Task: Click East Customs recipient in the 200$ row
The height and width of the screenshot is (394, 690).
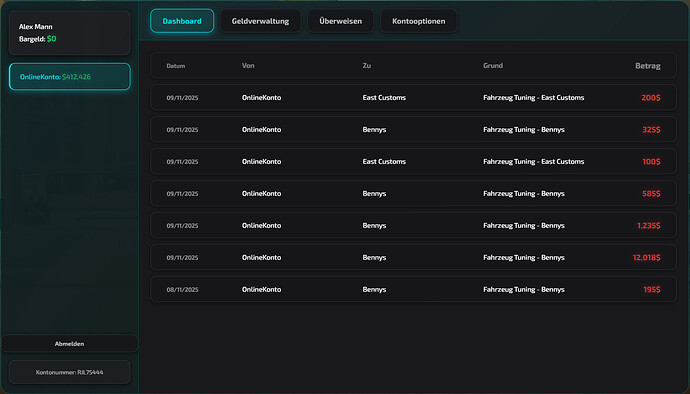Action: [384, 98]
